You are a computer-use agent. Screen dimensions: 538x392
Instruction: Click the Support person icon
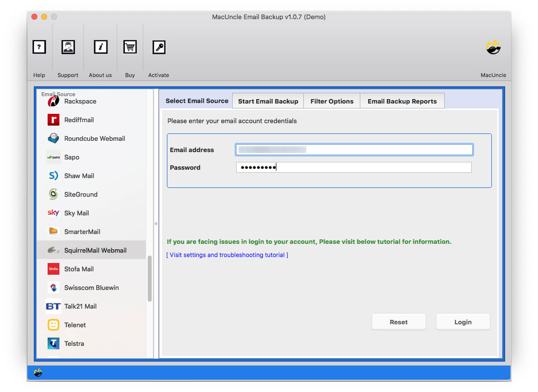coord(68,47)
